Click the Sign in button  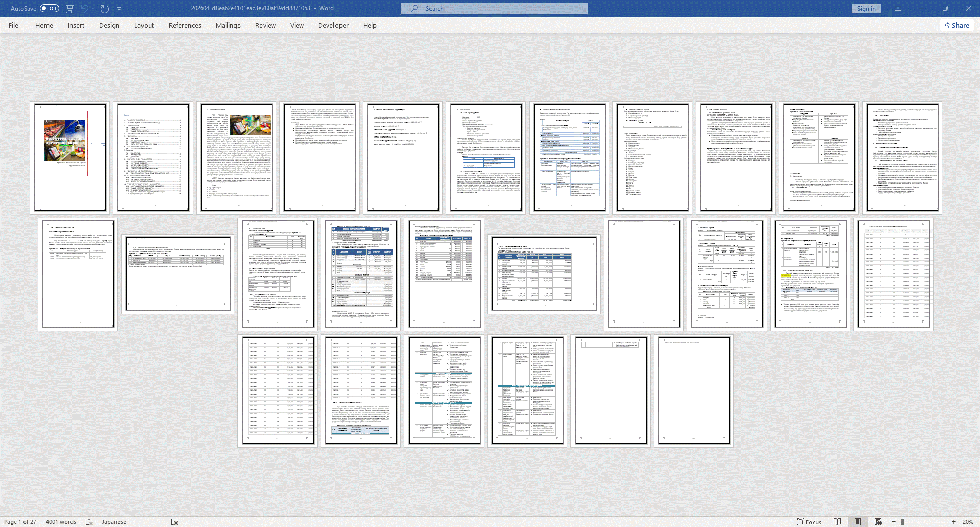(866, 9)
